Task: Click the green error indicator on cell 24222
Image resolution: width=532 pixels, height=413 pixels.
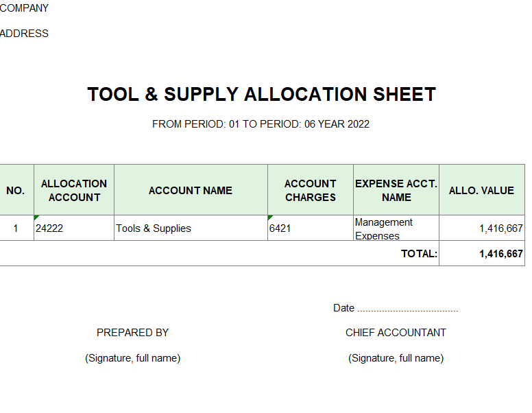Action: 36,217
